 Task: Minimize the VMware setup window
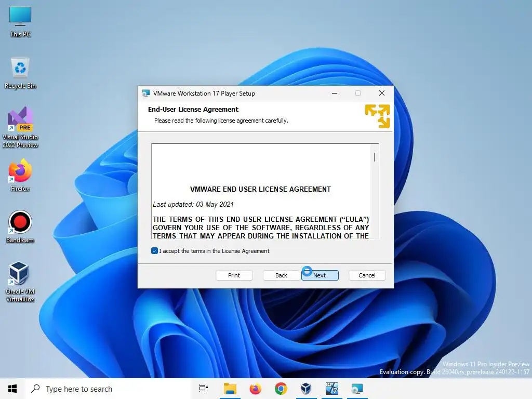(x=335, y=94)
